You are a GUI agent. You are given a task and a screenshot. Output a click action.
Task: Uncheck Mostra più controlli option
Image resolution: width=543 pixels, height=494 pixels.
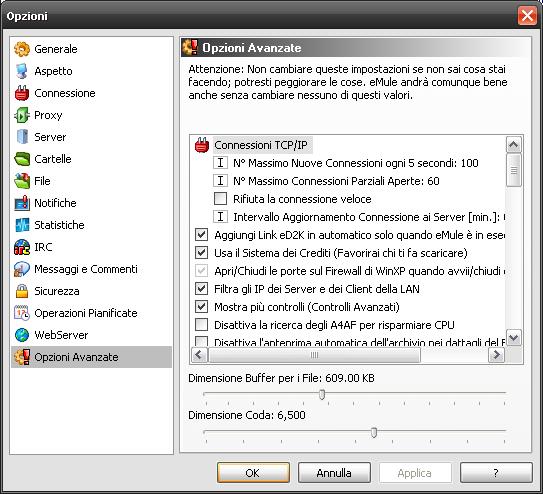pos(202,307)
